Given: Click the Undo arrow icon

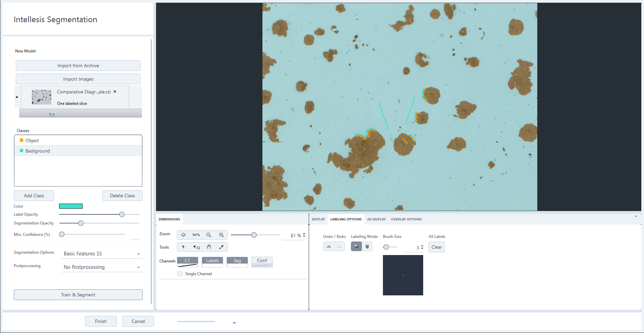Looking at the screenshot, I should click(x=328, y=246).
